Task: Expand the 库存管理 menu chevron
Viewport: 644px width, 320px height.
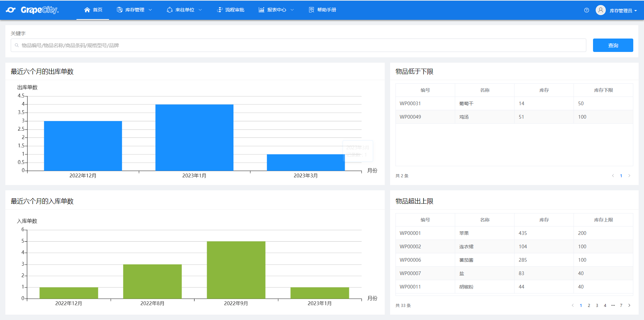Action: pyautogui.click(x=150, y=10)
